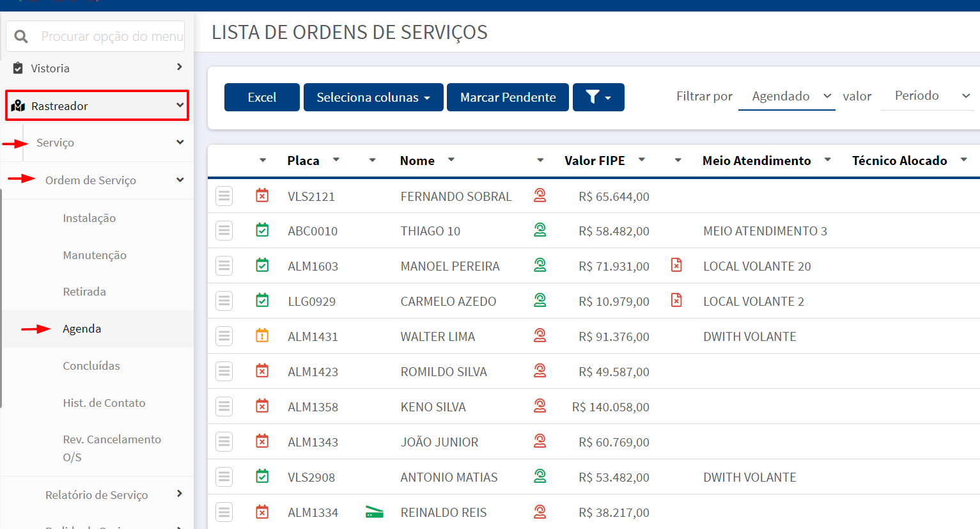Expand the Vistoria sidebar menu
Image resolution: width=980 pixels, height=529 pixels.
pyautogui.click(x=97, y=68)
